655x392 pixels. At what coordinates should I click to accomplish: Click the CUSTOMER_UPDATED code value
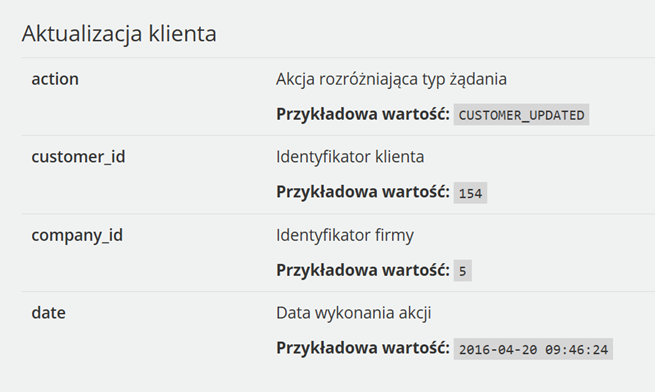[521, 115]
